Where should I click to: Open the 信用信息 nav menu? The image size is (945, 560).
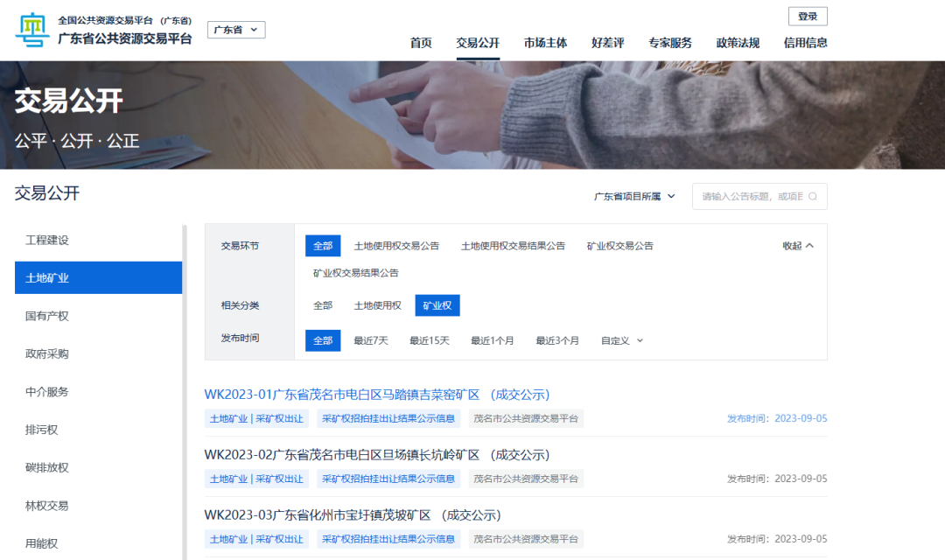coord(805,43)
